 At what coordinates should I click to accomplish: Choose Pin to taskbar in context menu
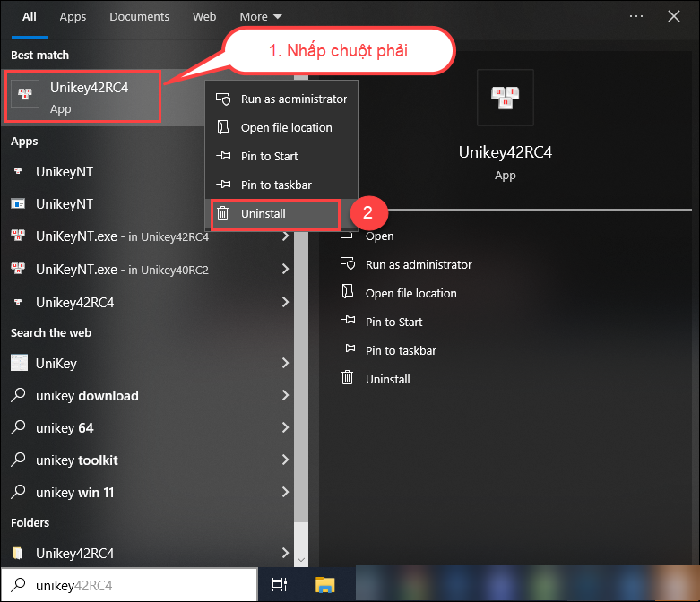tap(281, 185)
